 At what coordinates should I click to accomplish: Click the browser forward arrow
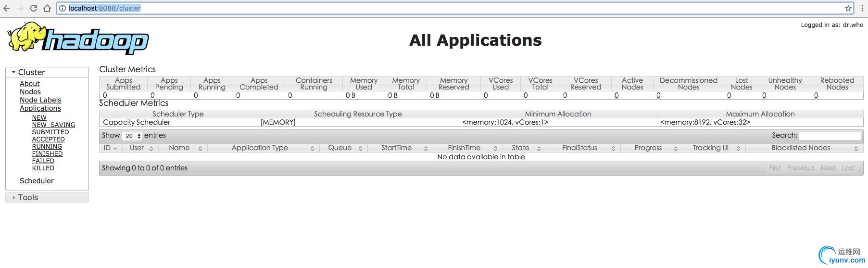coord(20,8)
